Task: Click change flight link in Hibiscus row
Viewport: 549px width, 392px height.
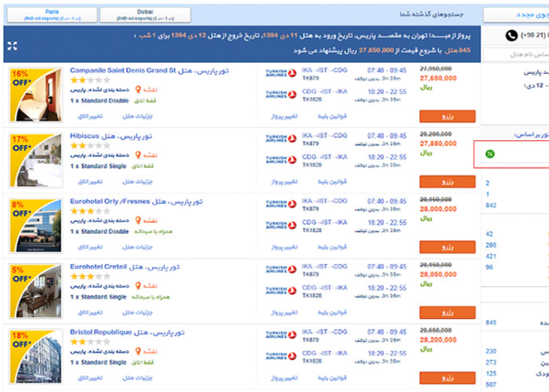Action: pyautogui.click(x=284, y=182)
